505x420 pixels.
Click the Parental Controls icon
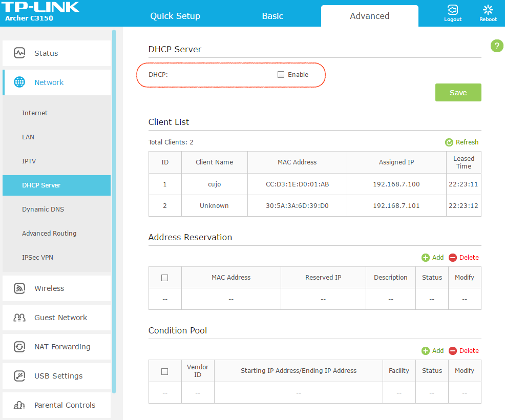click(x=19, y=405)
